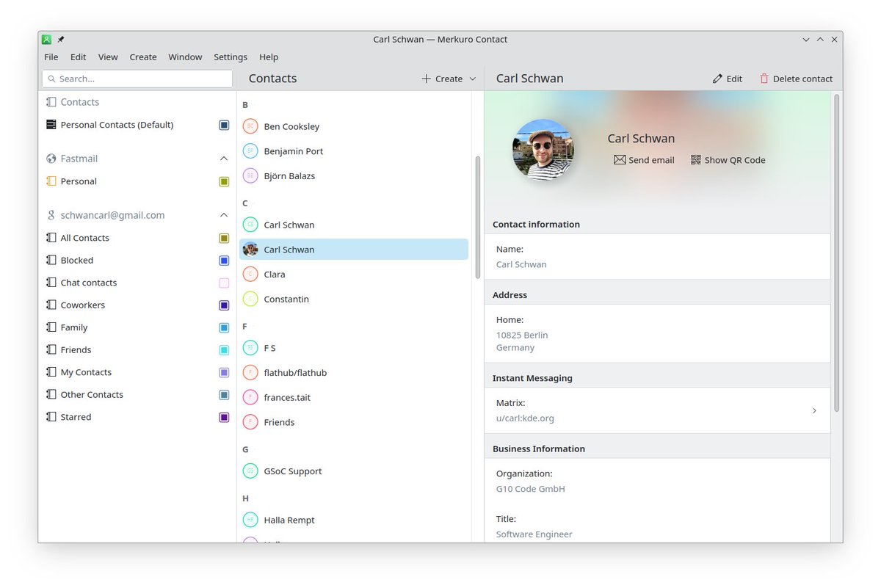Viewport: 881px width, 588px height.
Task: Toggle Coworkers color checkbox
Action: [224, 305]
